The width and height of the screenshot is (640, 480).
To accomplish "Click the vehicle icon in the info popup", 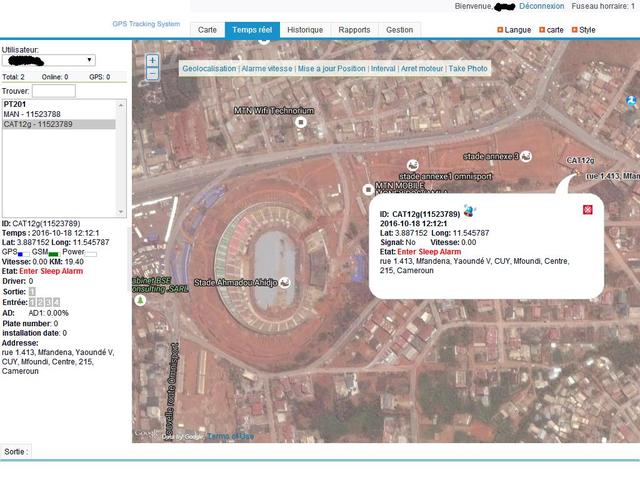I will point(470,211).
